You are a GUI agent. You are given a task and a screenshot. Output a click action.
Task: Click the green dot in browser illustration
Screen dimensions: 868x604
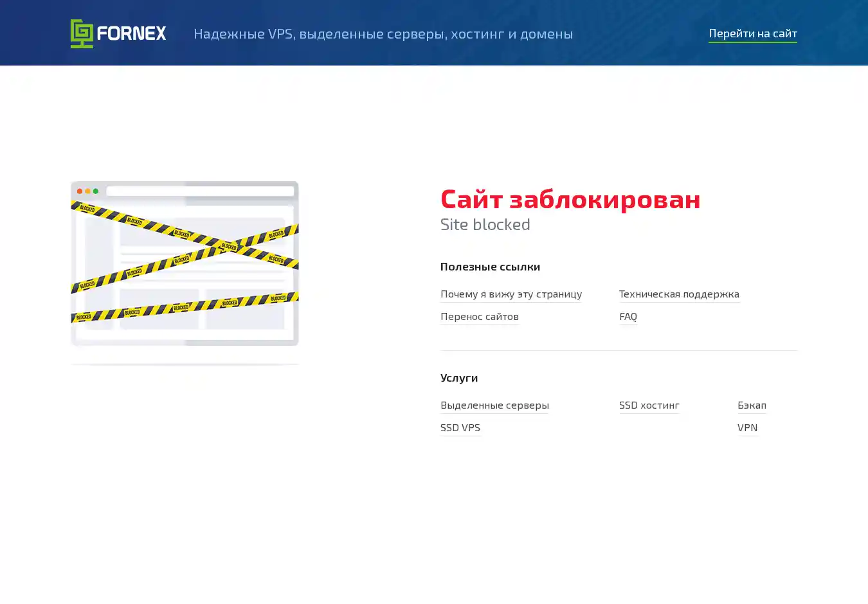(96, 191)
